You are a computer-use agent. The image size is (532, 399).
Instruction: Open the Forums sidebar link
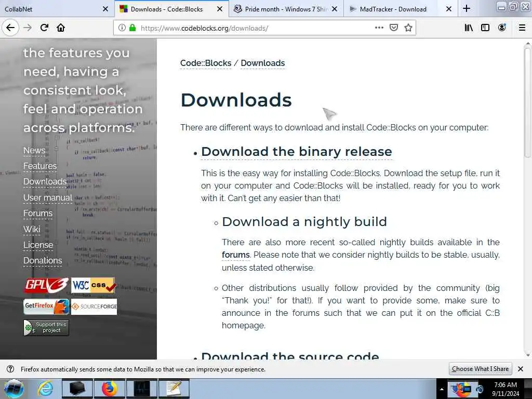tap(38, 213)
